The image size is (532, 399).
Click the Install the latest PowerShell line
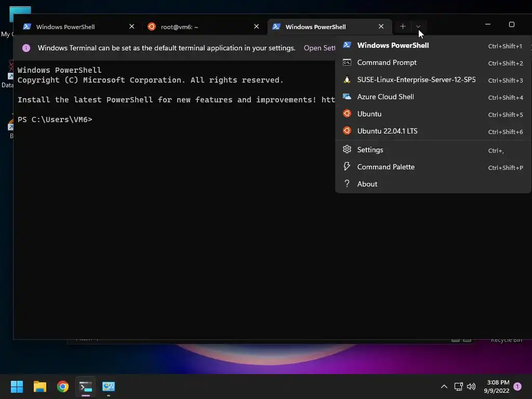tap(176, 100)
